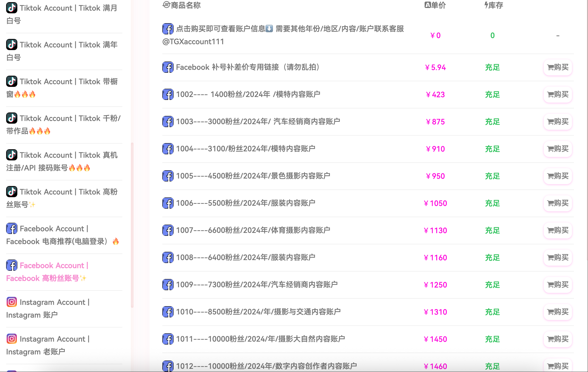
Task: Click the 商品名称 column header icon
Action: [x=166, y=5]
